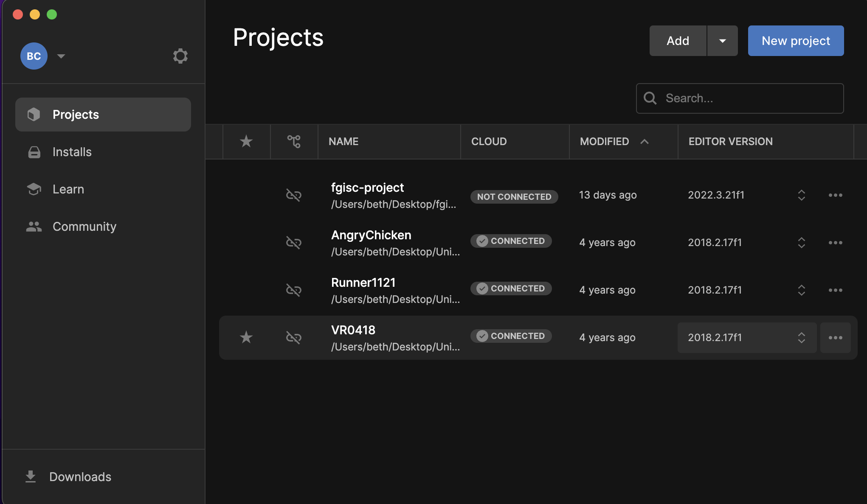
Task: Open more options menu for VR0418
Action: pos(835,338)
